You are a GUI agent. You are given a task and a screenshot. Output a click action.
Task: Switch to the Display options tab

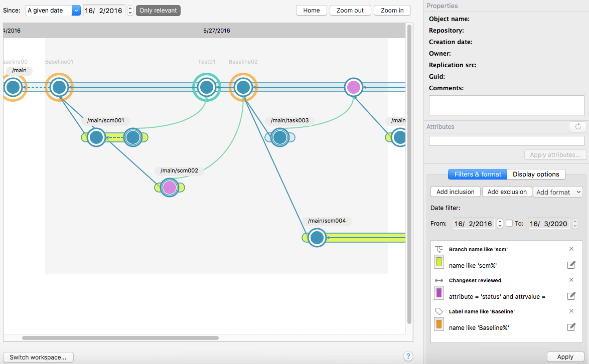click(536, 174)
